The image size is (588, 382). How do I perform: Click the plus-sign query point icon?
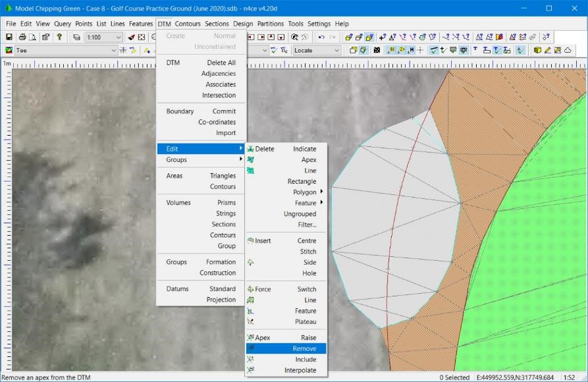click(382, 37)
